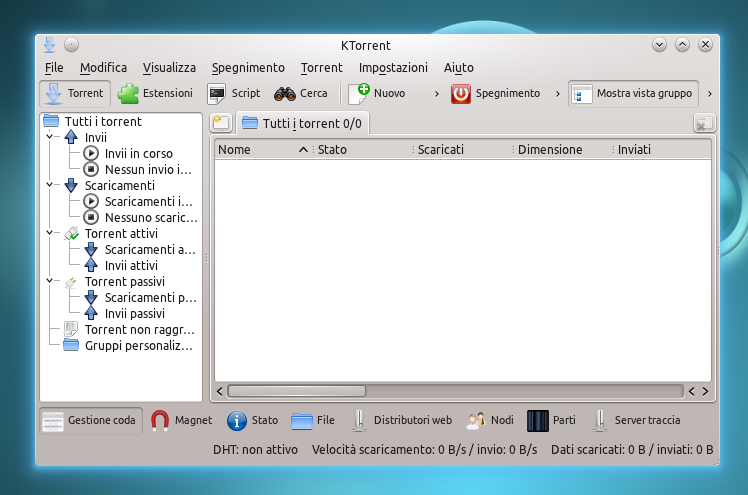Open the Modifica menu
Viewport: 748px width, 495px height.
[104, 68]
